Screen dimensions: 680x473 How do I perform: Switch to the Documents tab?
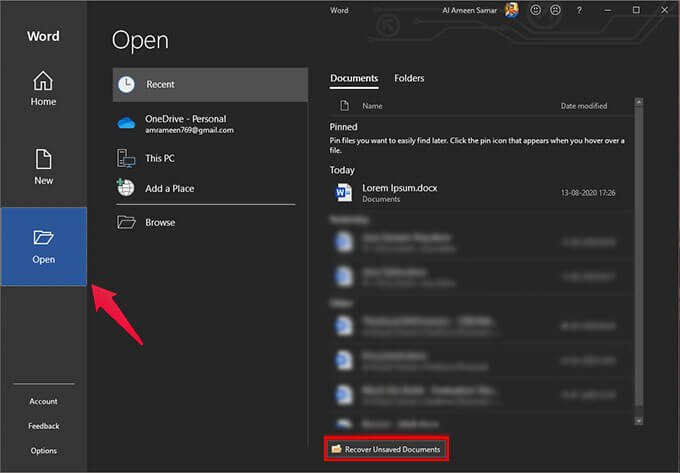[x=354, y=78]
